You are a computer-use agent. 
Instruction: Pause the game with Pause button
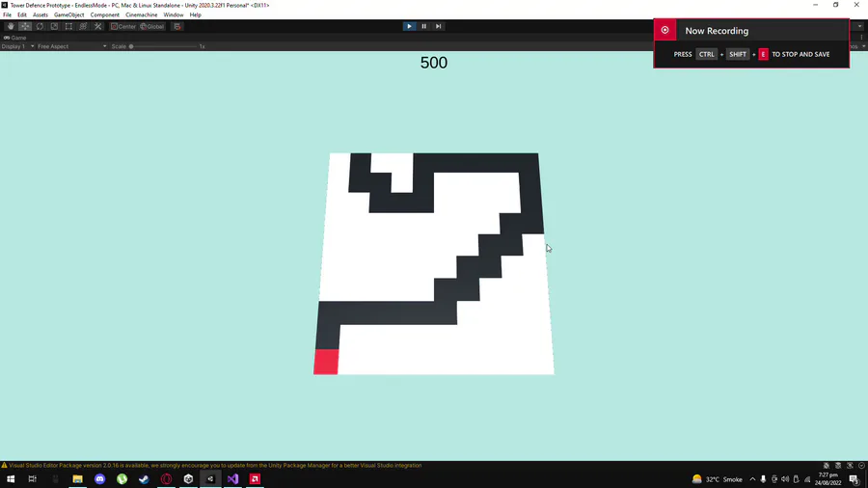coord(424,26)
